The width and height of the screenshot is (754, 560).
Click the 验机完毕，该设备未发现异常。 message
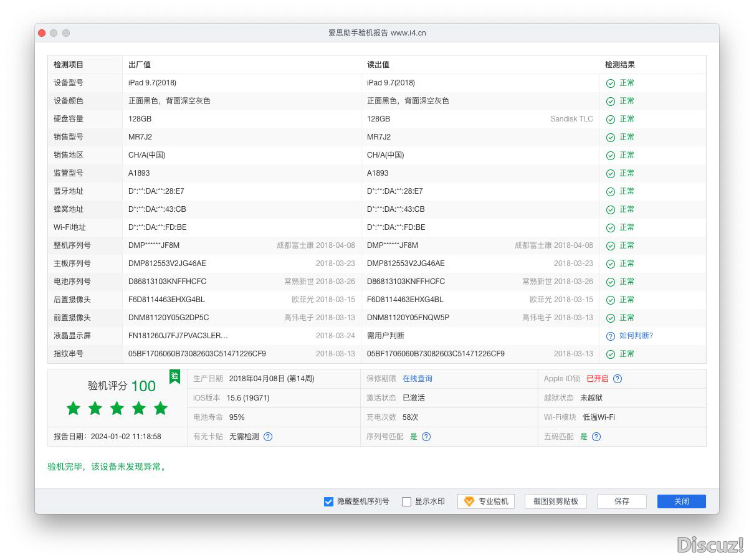click(108, 467)
